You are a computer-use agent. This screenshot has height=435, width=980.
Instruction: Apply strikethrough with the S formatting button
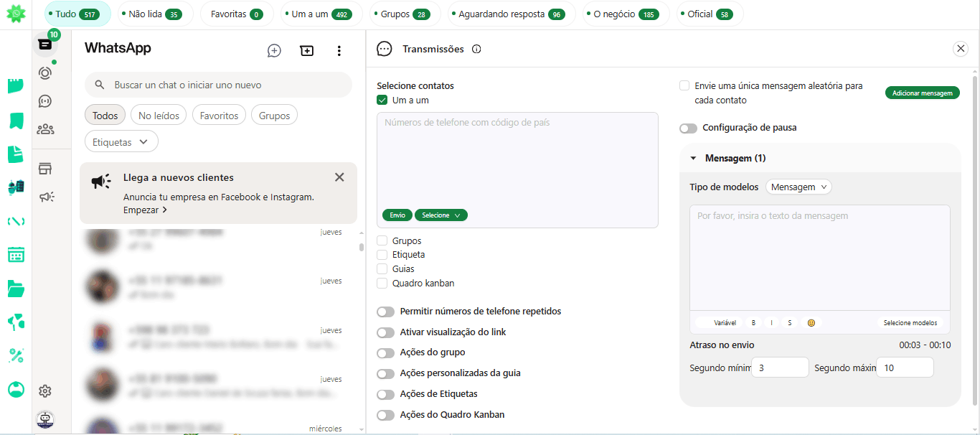click(x=790, y=323)
